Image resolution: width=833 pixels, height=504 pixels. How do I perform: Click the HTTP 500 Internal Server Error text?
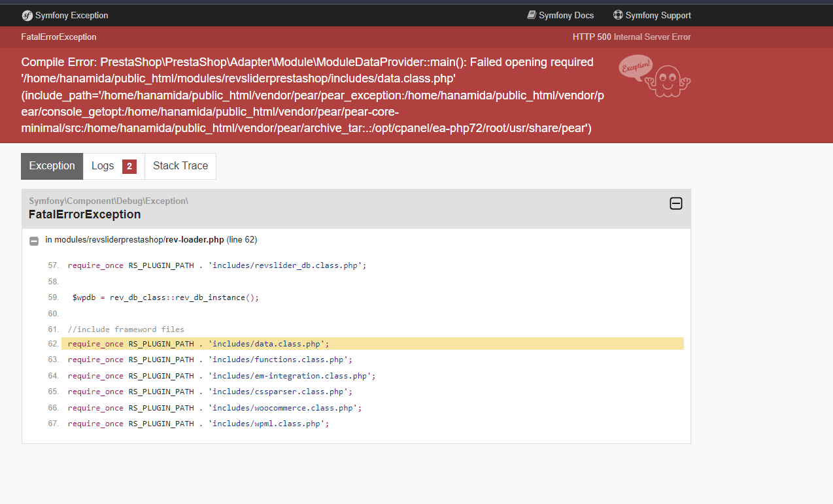[632, 37]
